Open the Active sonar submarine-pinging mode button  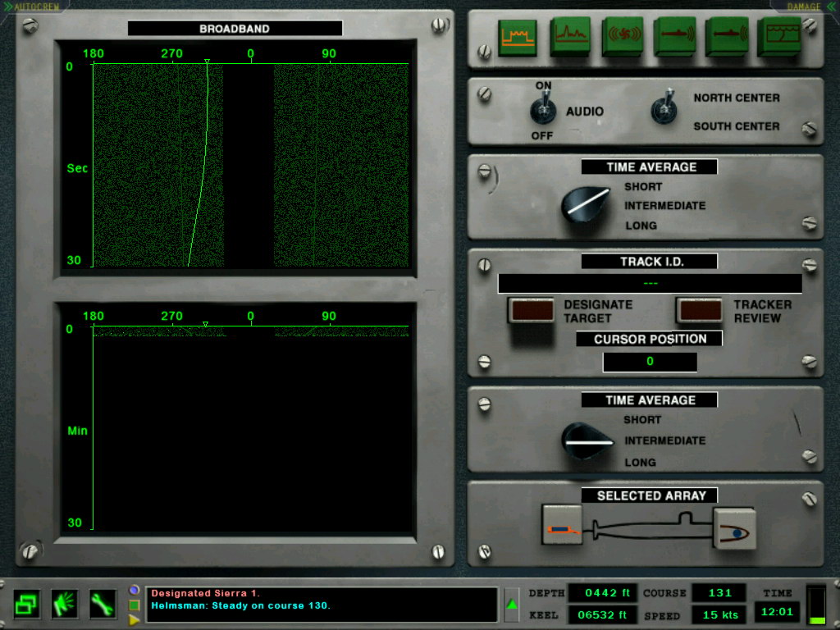click(x=674, y=37)
